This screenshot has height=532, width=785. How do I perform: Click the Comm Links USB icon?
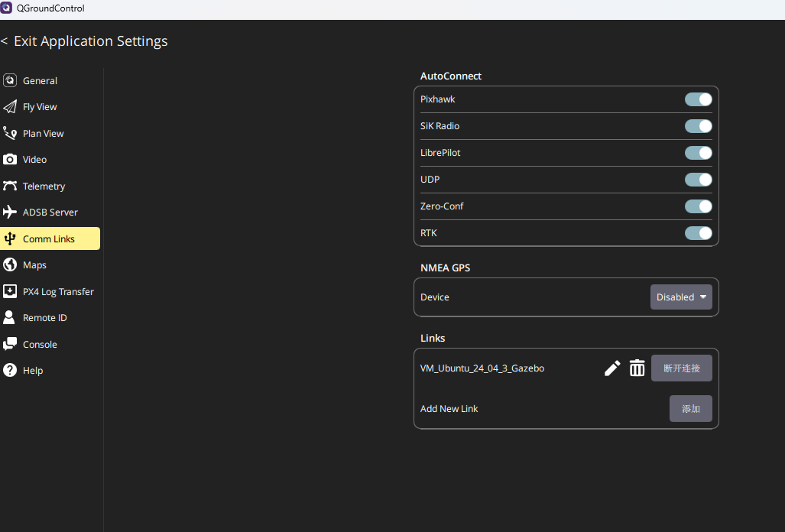click(9, 238)
